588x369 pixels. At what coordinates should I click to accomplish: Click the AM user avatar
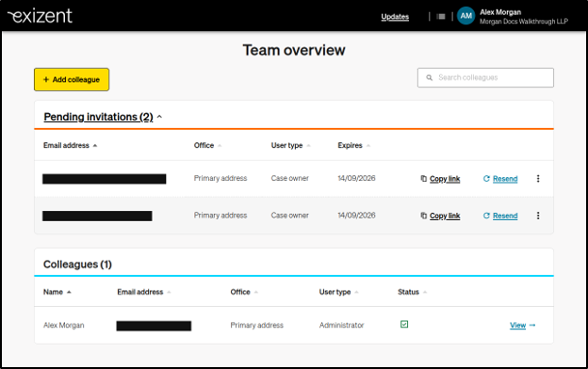point(465,16)
